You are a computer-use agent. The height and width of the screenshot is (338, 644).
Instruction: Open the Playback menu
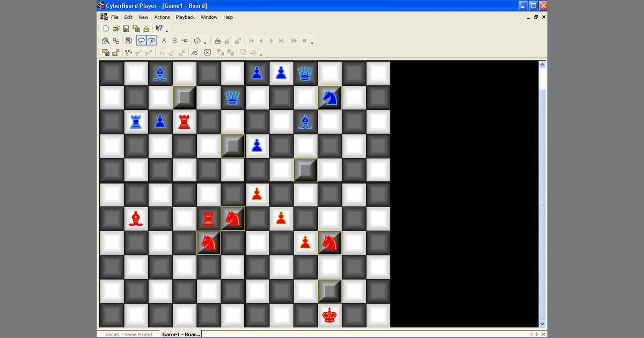pyautogui.click(x=185, y=17)
